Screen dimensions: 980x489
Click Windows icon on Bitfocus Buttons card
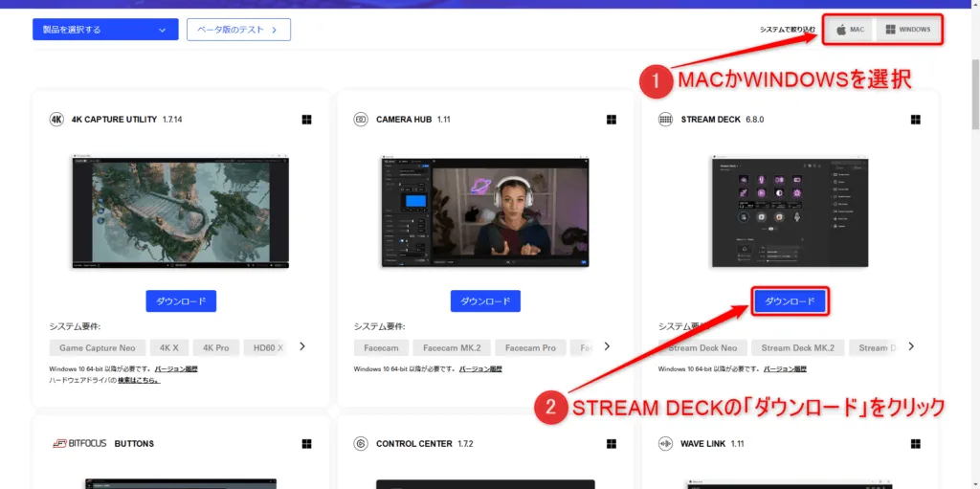coord(306,443)
